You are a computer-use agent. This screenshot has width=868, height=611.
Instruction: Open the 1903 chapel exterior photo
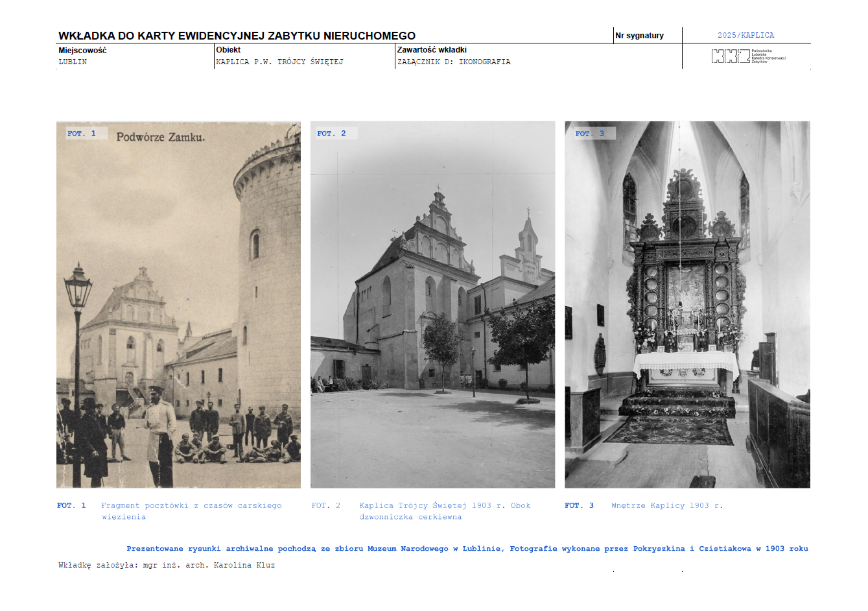pos(432,304)
